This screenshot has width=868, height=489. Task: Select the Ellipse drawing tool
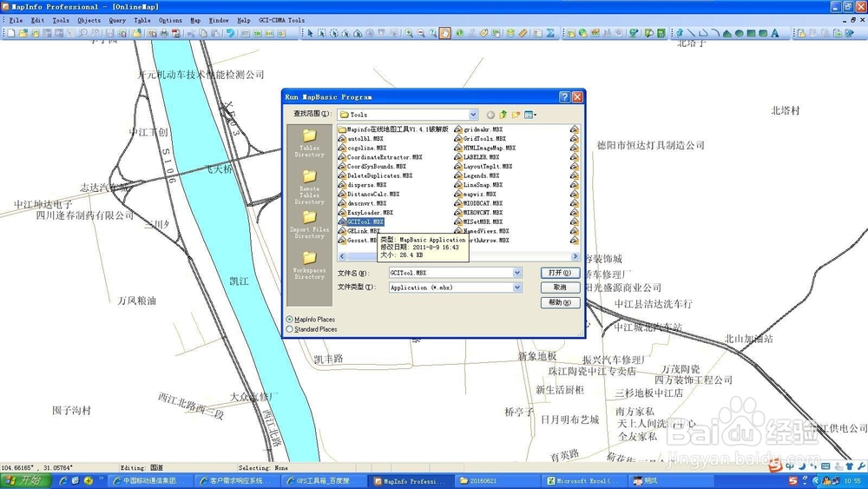(739, 33)
